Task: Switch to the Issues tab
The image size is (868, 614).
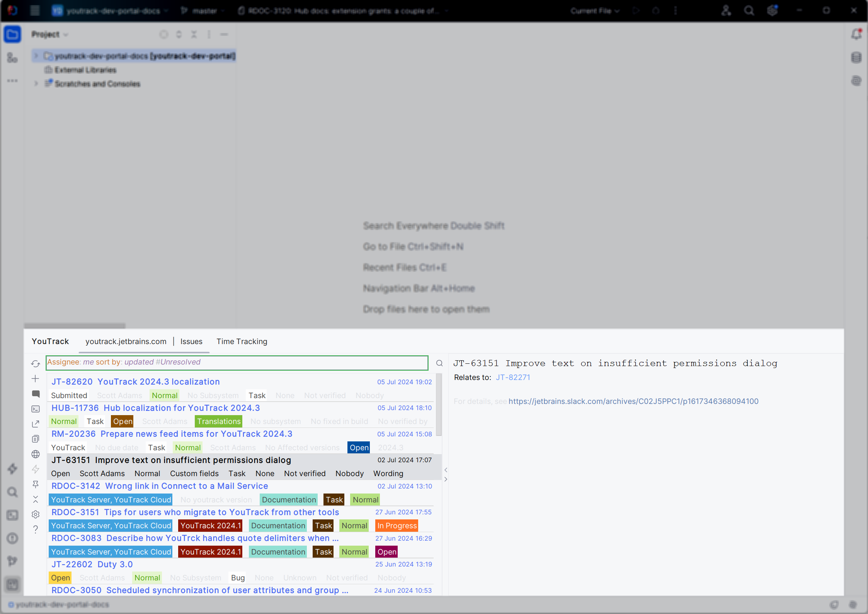Action: 191,341
